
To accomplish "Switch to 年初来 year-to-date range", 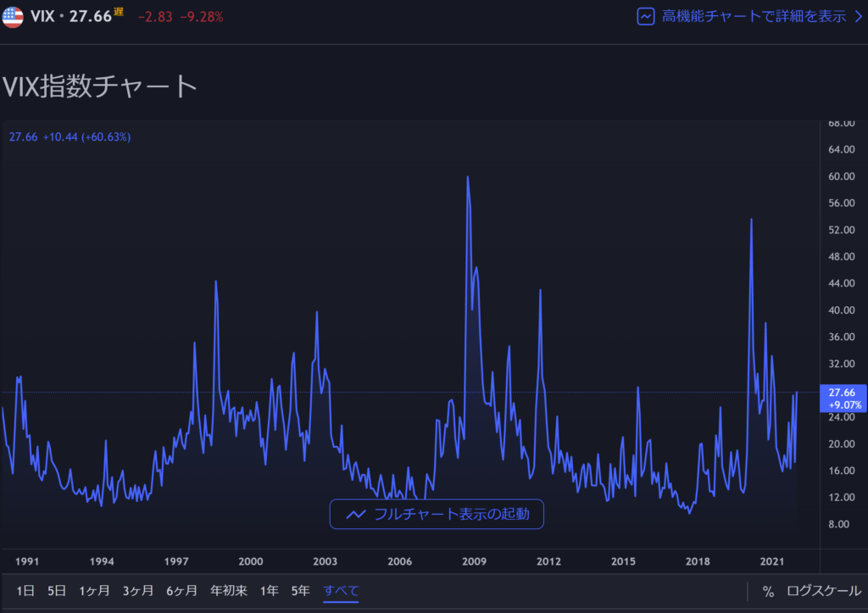I will [x=229, y=591].
